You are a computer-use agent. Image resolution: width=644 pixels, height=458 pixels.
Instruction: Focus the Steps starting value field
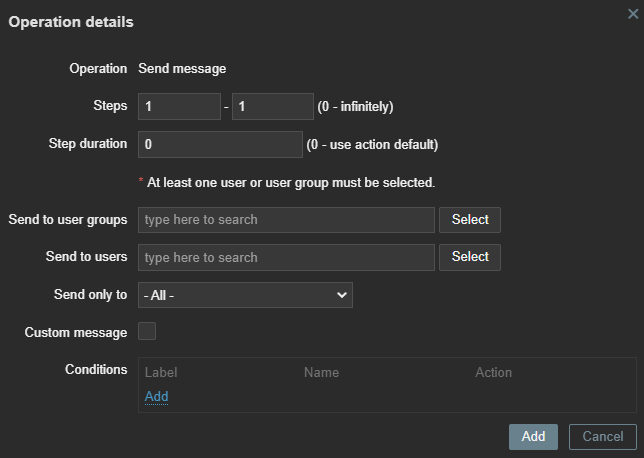179,106
